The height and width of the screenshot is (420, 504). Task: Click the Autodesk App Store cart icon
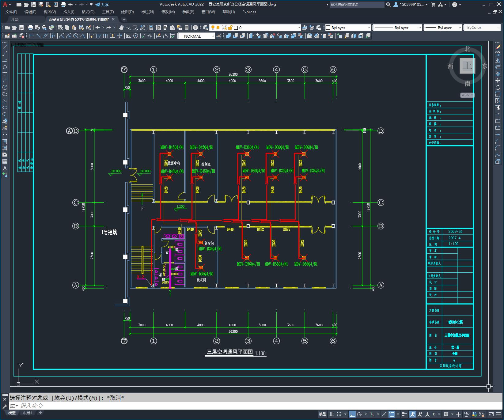coord(433,5)
